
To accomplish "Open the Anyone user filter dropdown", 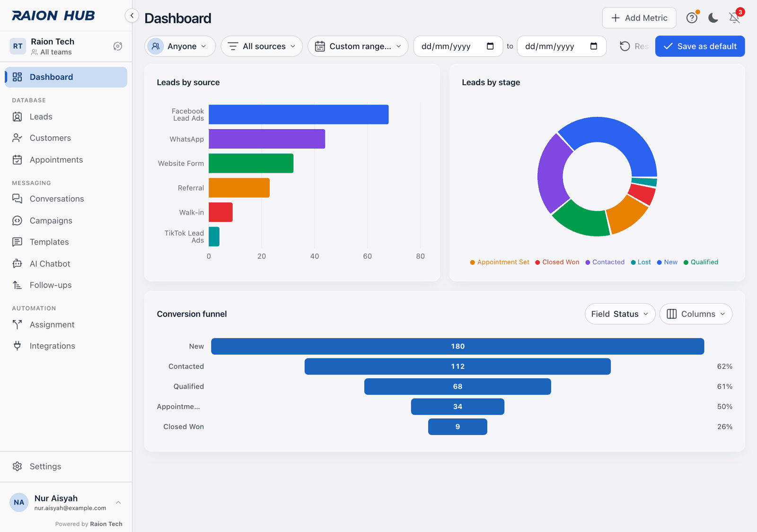I will pos(180,46).
